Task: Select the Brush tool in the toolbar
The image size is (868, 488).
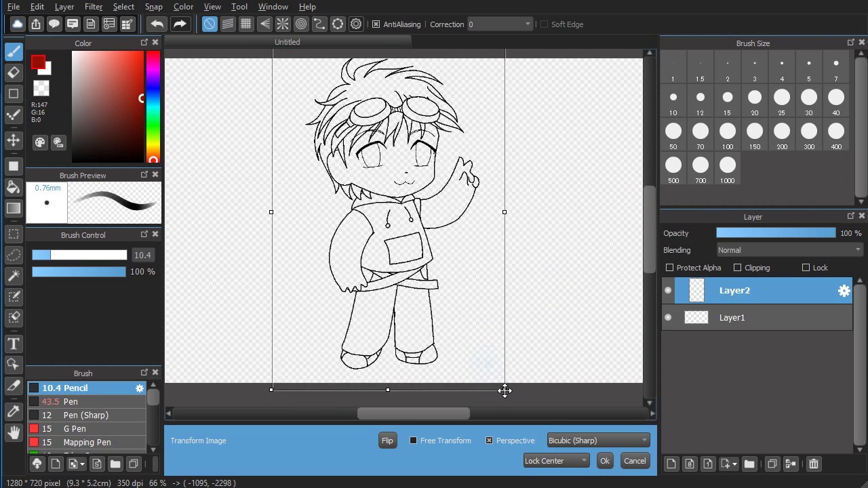Action: pos(14,52)
